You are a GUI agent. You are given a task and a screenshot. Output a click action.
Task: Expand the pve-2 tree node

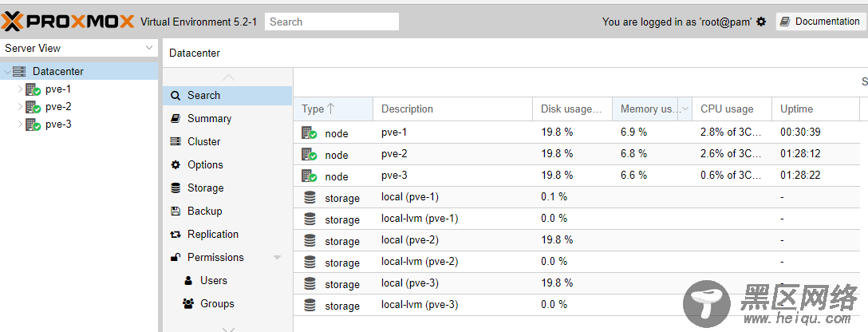click(20, 107)
